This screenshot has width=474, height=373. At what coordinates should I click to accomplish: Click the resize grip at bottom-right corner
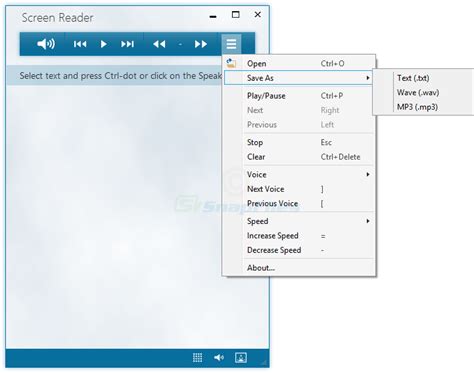point(265,363)
